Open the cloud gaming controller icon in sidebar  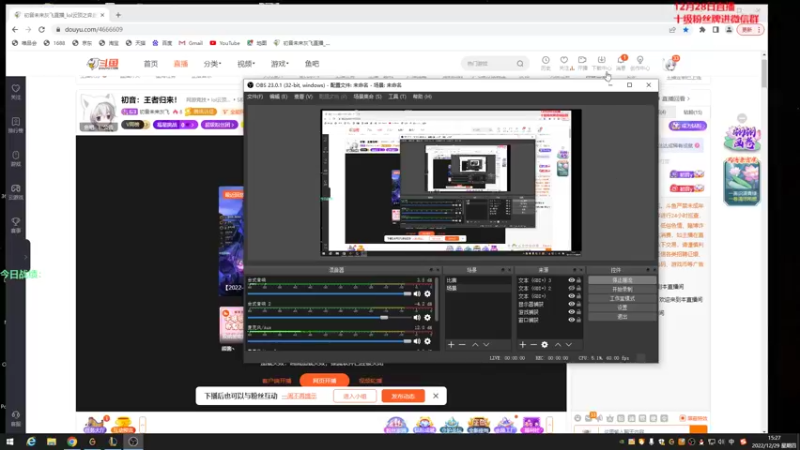point(16,191)
